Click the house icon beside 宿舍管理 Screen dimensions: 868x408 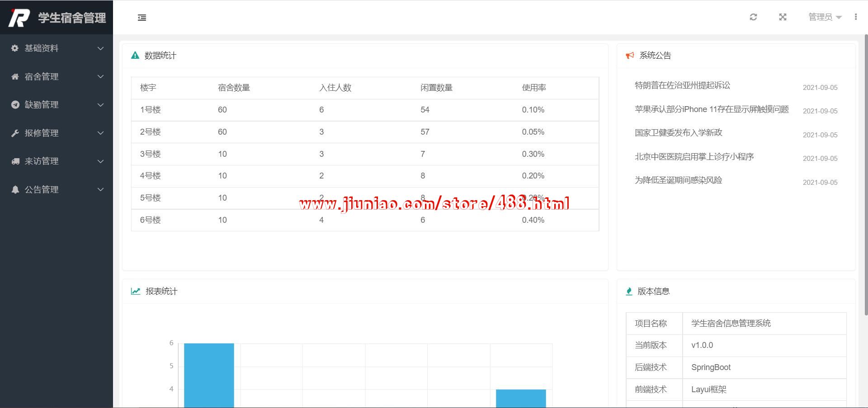pyautogui.click(x=15, y=77)
